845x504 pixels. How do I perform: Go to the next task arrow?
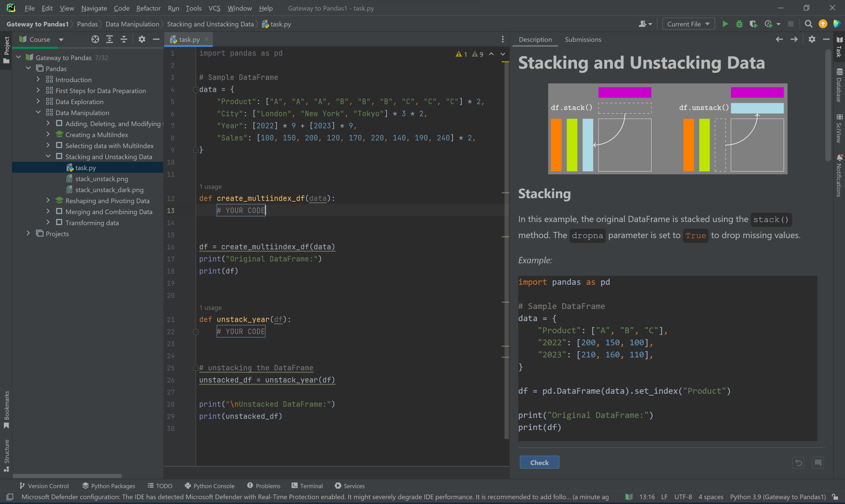pyautogui.click(x=794, y=40)
